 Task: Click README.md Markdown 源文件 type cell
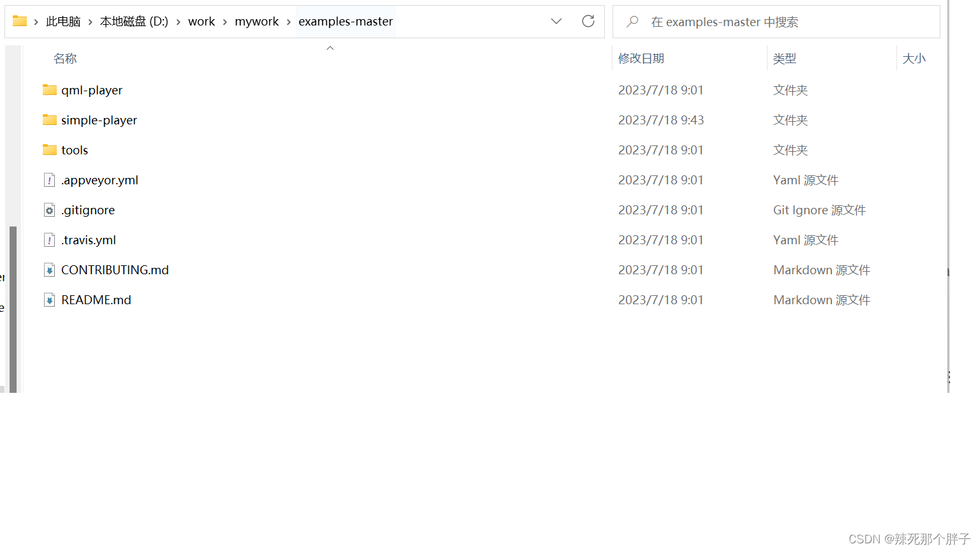click(822, 300)
